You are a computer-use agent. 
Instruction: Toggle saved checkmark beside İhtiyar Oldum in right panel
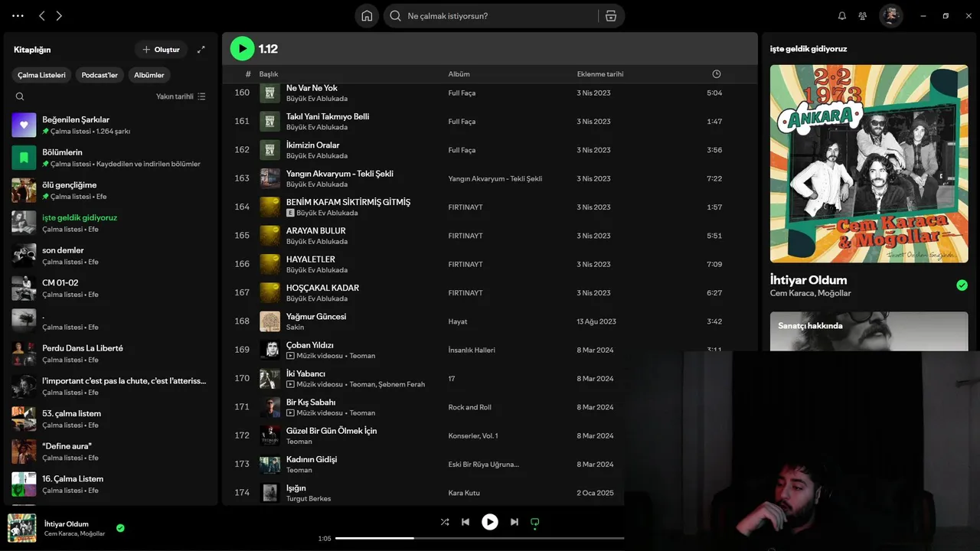[962, 285]
